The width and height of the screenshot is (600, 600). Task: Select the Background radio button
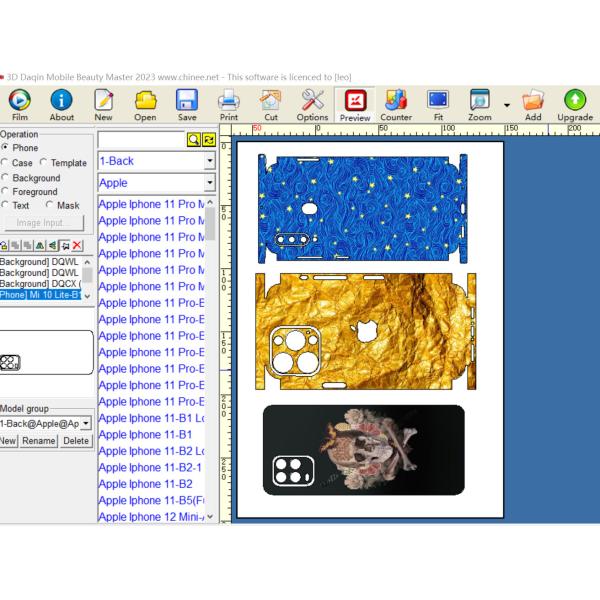point(6,178)
